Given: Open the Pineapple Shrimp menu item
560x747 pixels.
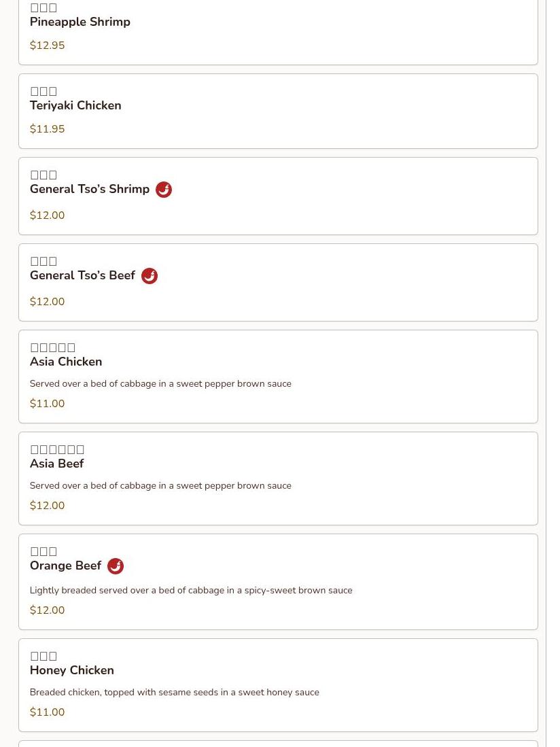Looking at the screenshot, I should 278,31.
